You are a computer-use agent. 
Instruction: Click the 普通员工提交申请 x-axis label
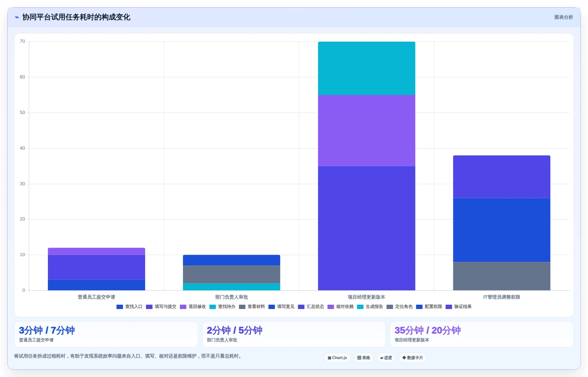[96, 297]
